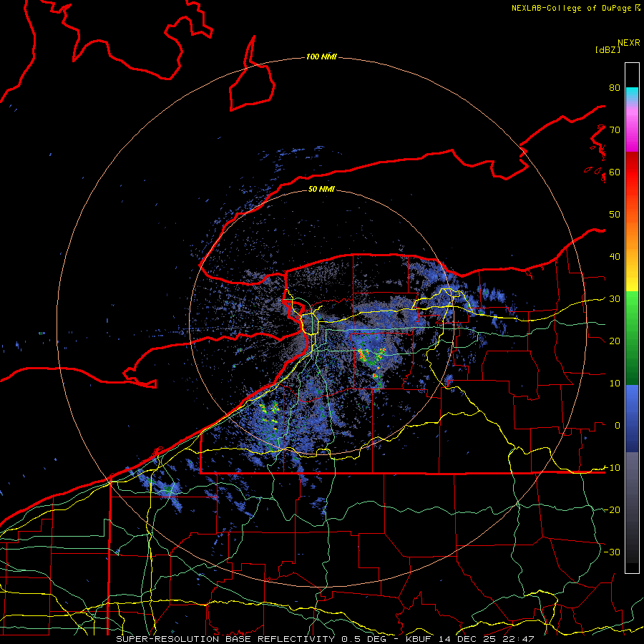Click the -20 dBZ scale label
The height and width of the screenshot is (644, 644).
612,509
